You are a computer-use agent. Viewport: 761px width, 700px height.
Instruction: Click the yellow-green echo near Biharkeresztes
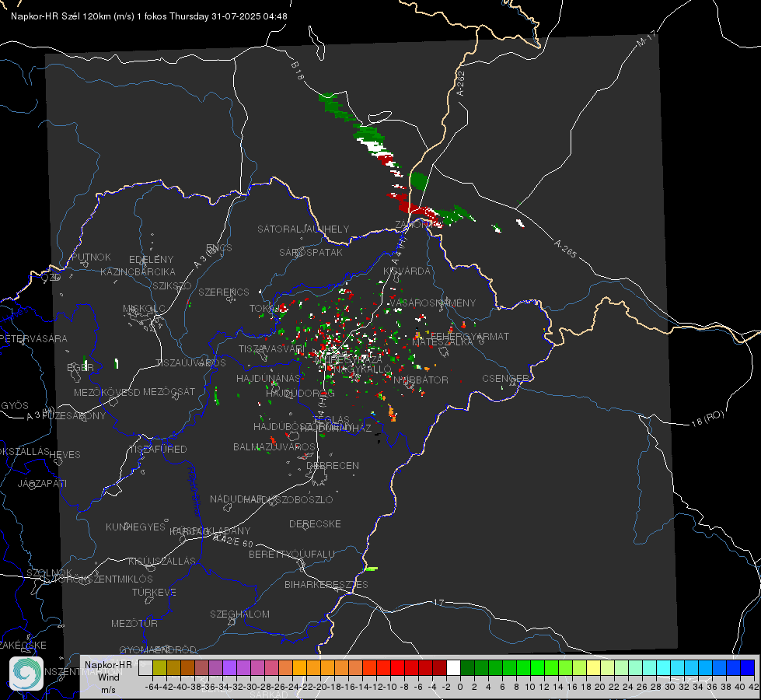tap(372, 569)
